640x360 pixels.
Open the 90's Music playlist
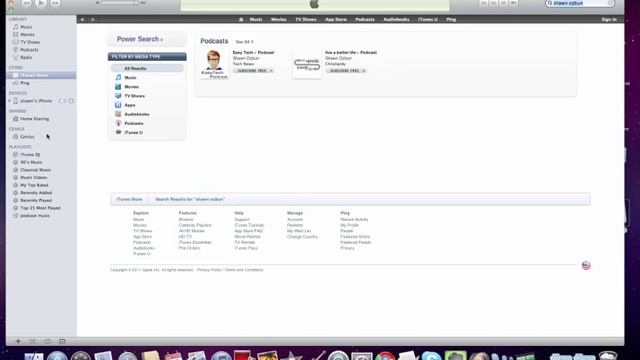[31, 162]
